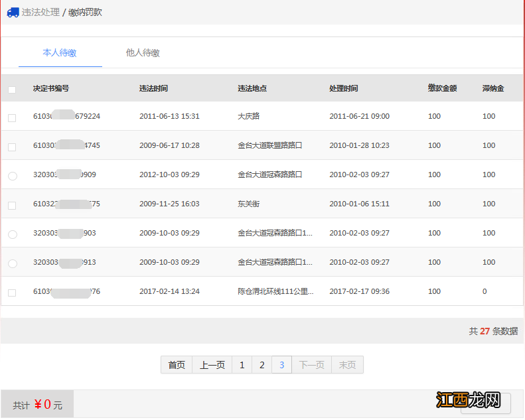Screen dimensions: 525x420
Task: Switch to the 本人待缴 tab
Action: click(60, 52)
